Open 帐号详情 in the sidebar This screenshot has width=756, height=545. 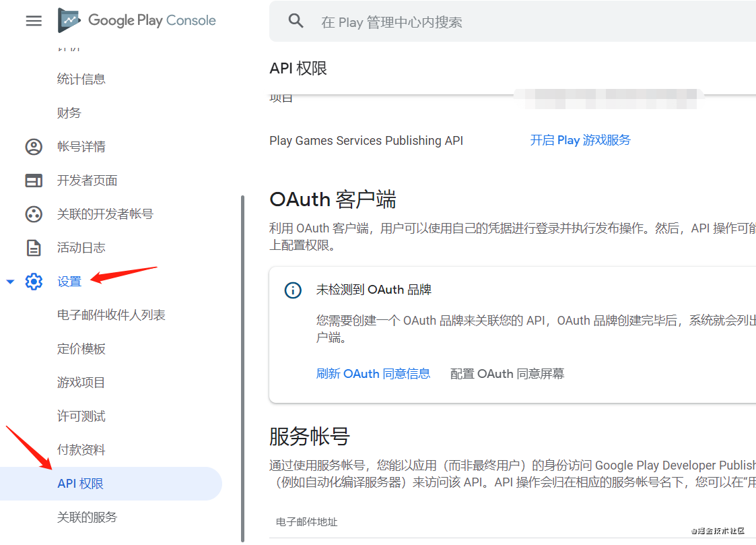click(81, 147)
